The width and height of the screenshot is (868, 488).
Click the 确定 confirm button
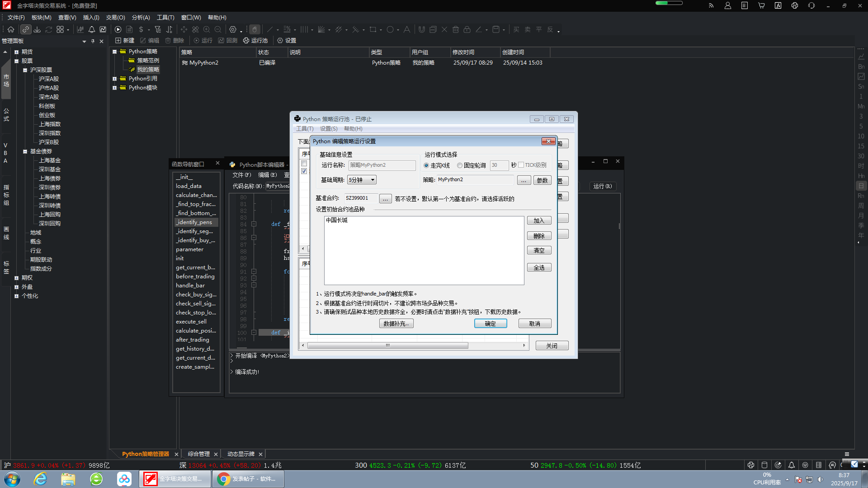click(x=490, y=324)
